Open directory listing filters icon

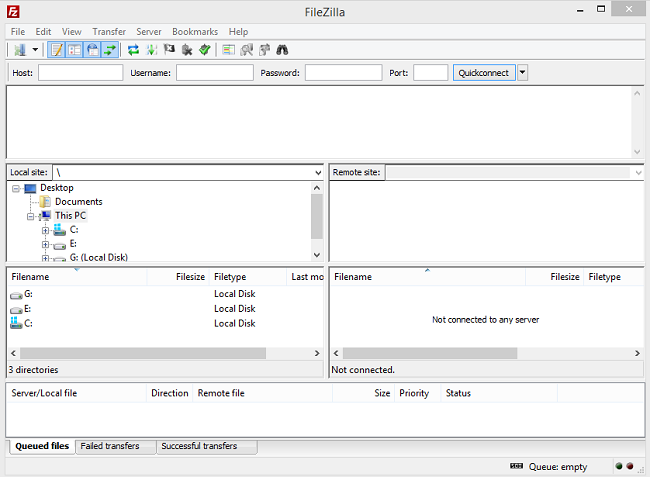coord(228,50)
